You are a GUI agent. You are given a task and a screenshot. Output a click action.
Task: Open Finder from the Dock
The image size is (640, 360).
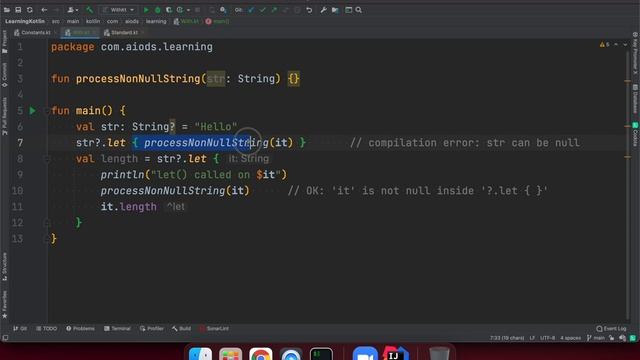pyautogui.click(x=200, y=354)
